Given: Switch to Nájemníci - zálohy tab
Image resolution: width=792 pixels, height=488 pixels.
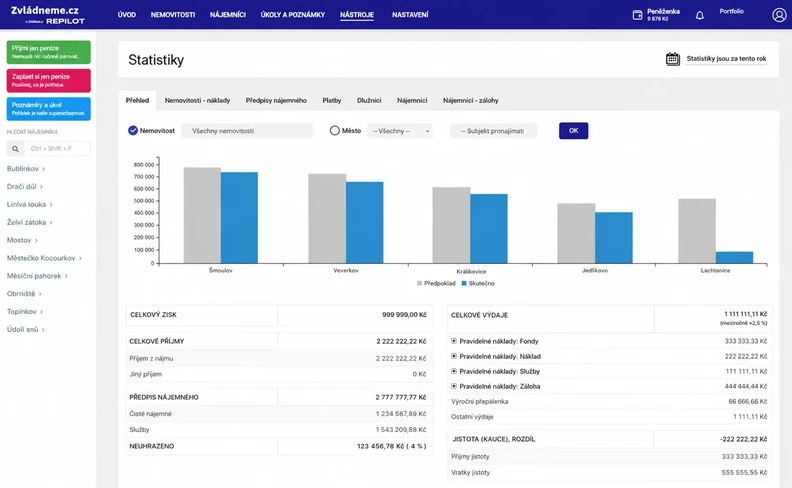Looking at the screenshot, I should pyautogui.click(x=471, y=101).
